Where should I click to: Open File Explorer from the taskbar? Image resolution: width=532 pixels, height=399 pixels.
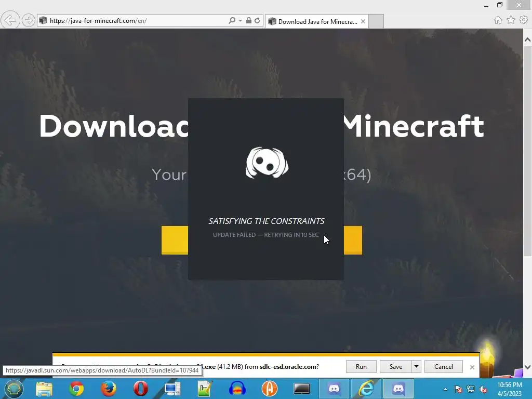point(44,389)
